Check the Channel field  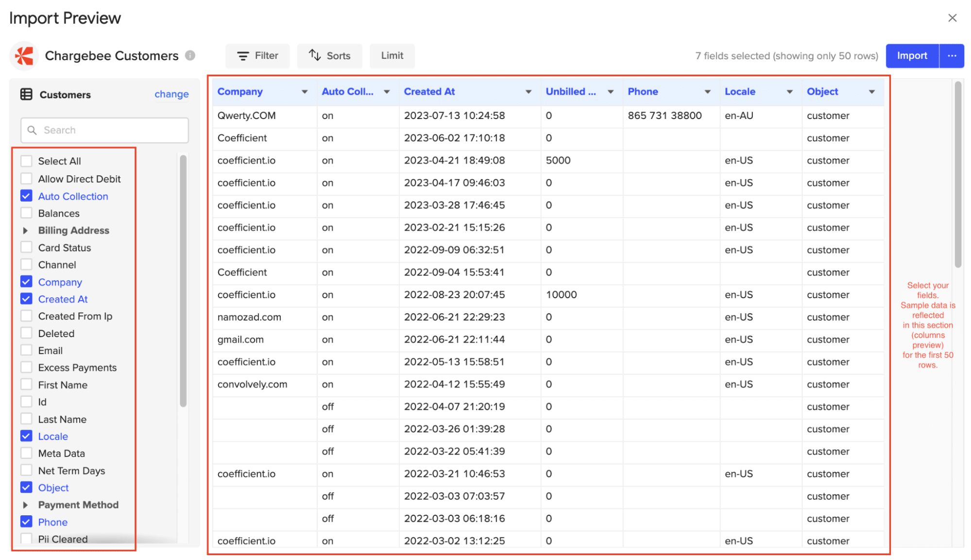[26, 265]
